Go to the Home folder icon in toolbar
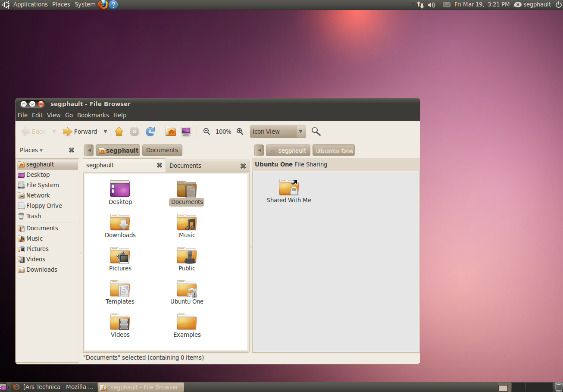Image resolution: width=563 pixels, height=392 pixels. (x=171, y=132)
